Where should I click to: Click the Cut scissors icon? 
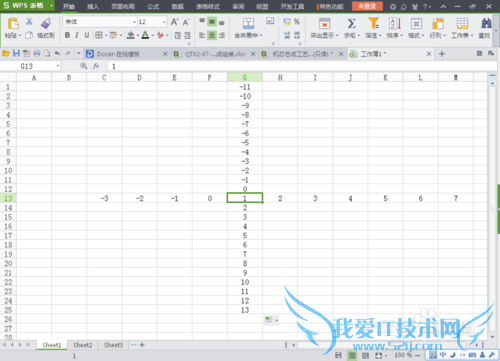click(x=29, y=22)
